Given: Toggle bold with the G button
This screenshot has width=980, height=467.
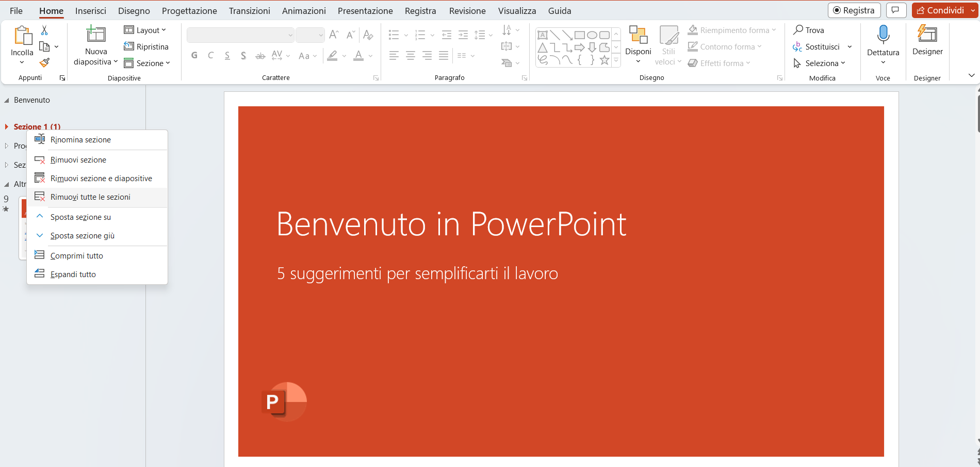Looking at the screenshot, I should (x=194, y=55).
